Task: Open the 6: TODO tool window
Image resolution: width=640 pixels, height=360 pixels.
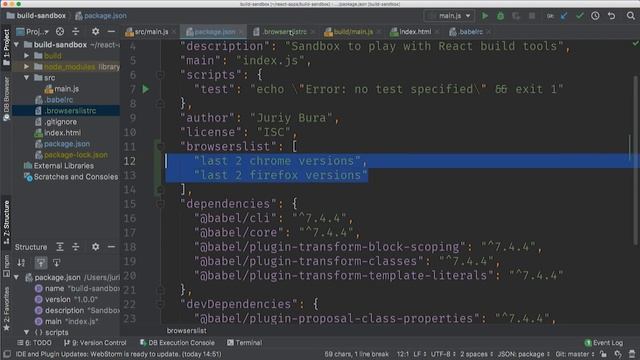Action: [35, 342]
